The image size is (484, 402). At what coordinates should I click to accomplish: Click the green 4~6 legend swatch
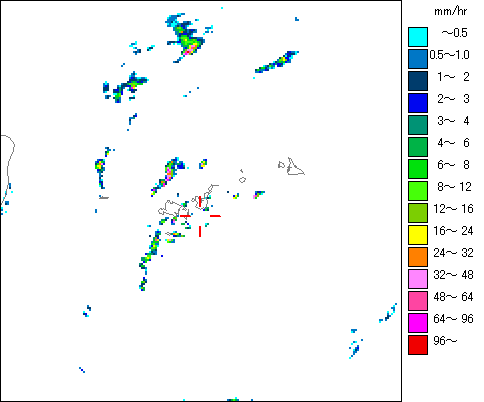point(418,147)
